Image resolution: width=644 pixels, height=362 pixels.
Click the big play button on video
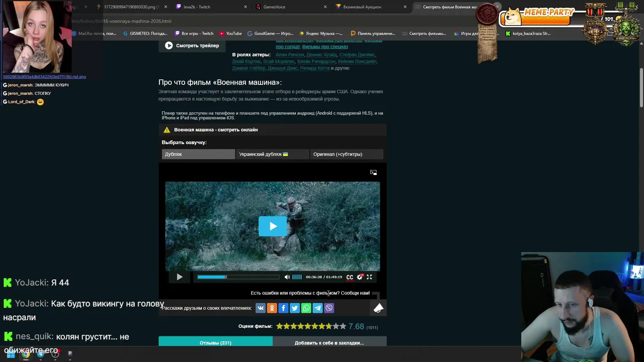point(273,226)
